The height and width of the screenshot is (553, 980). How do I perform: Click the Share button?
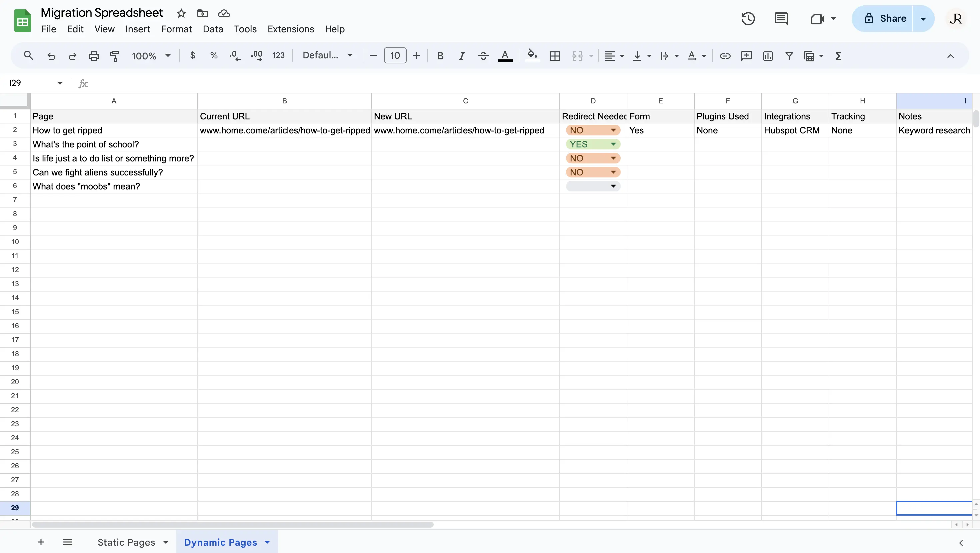point(885,19)
